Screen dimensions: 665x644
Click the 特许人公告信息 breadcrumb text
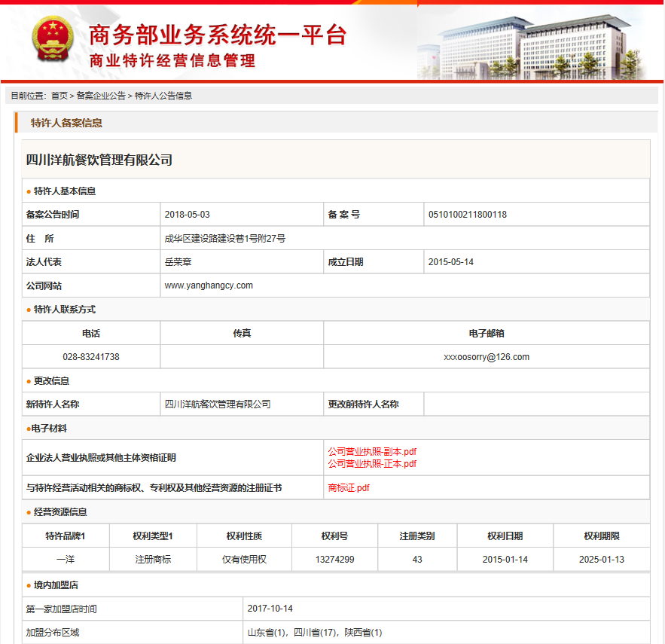coord(163,96)
